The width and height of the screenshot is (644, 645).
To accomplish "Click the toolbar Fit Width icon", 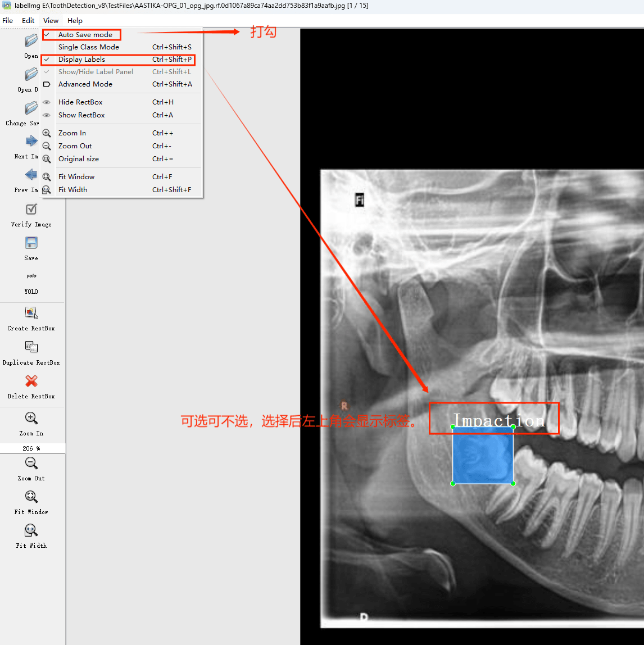I will [31, 530].
